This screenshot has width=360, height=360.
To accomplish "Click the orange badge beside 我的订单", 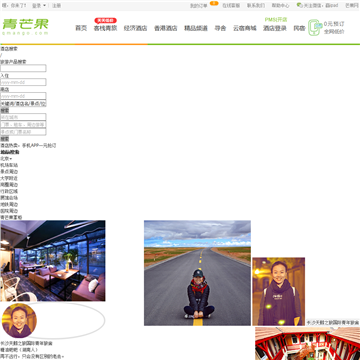I will click(214, 3).
